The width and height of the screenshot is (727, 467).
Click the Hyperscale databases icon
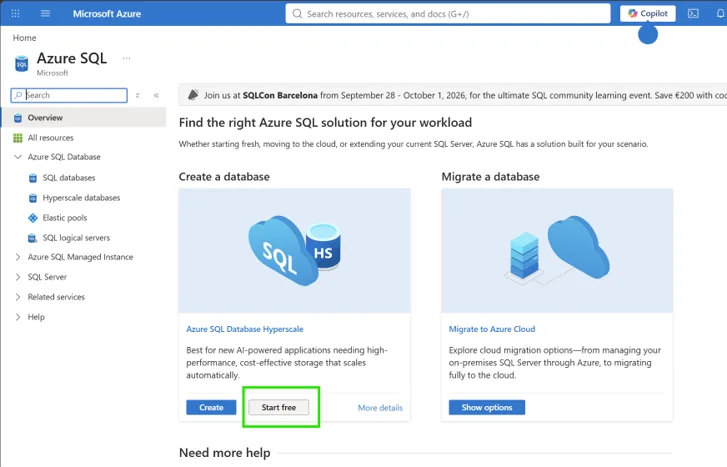pyautogui.click(x=32, y=198)
